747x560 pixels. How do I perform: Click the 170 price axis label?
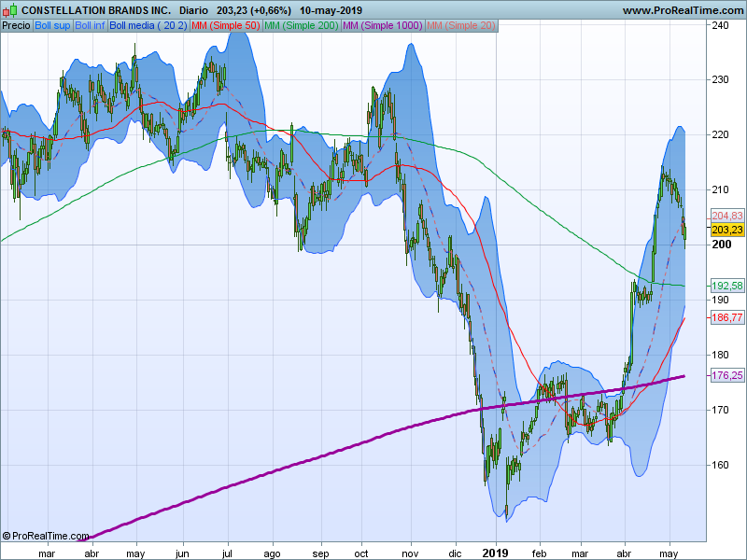tap(720, 410)
